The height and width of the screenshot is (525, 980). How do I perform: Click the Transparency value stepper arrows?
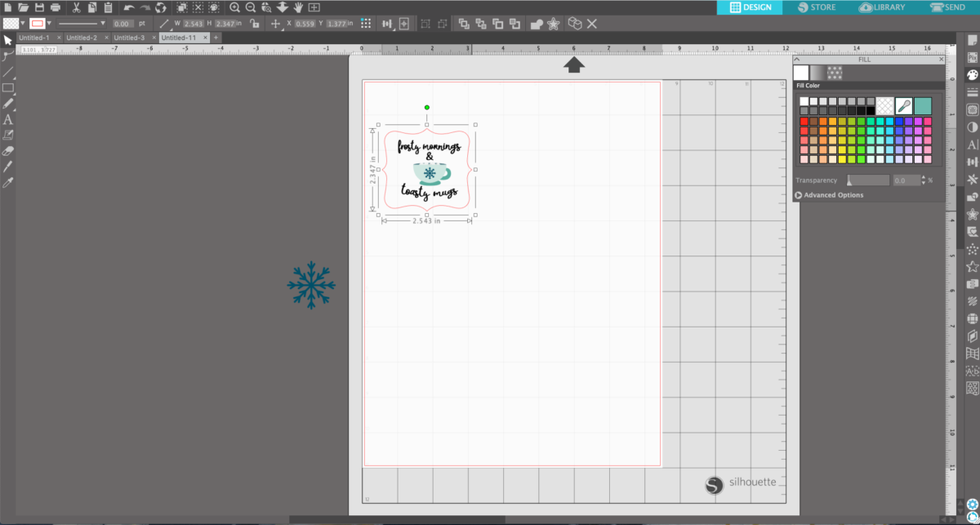point(924,180)
